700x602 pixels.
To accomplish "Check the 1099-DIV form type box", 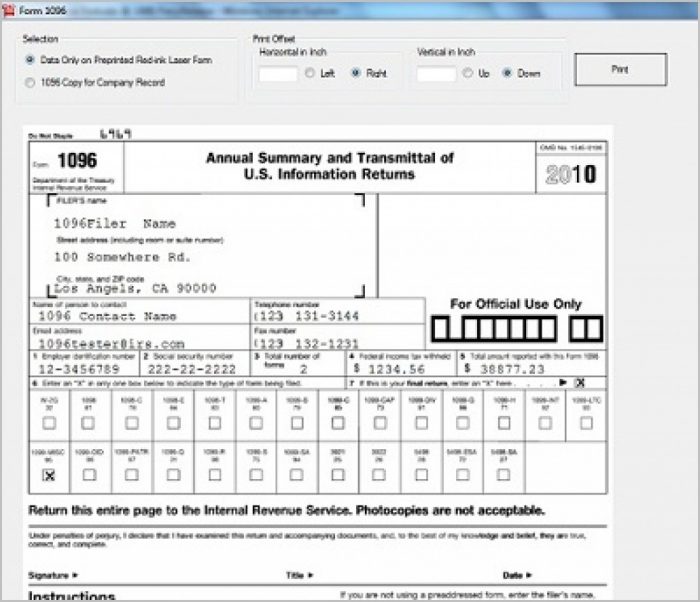I will pos(421,423).
